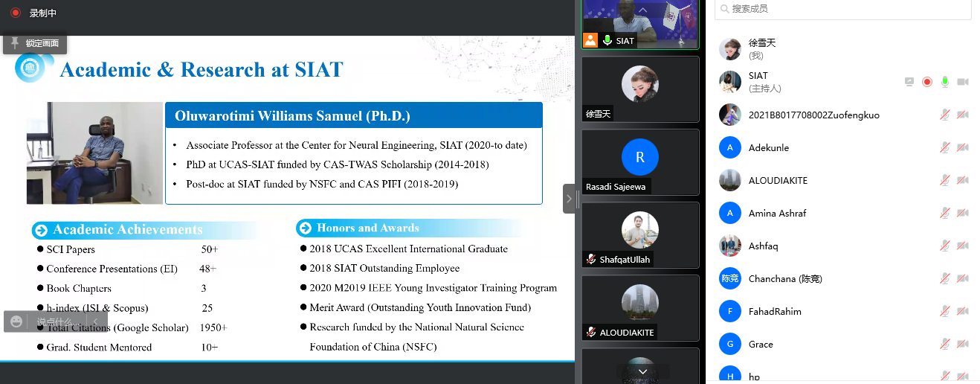Click green microphone icon on SIAT tile
The height and width of the screenshot is (384, 980).
pos(607,41)
